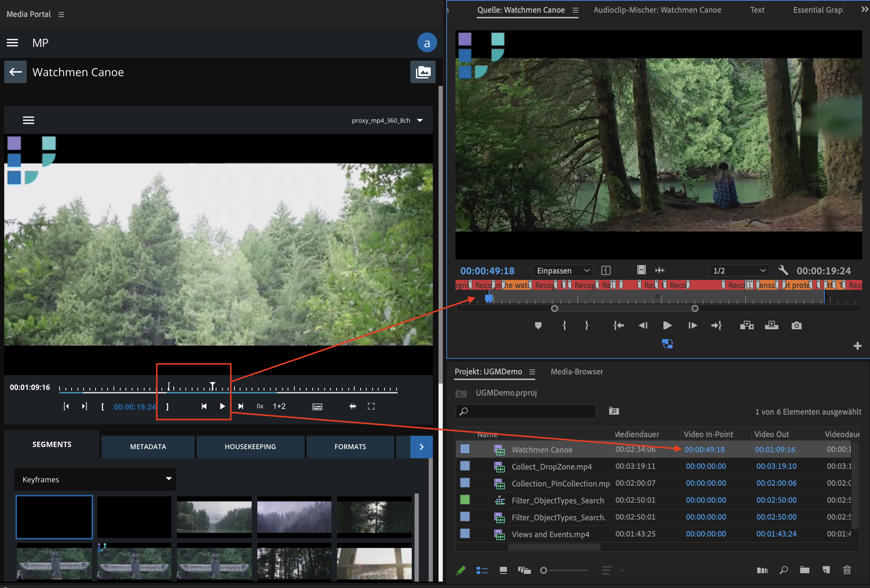The height and width of the screenshot is (588, 870).
Task: Open the Einpassen zoom level dropdown
Action: tap(562, 270)
